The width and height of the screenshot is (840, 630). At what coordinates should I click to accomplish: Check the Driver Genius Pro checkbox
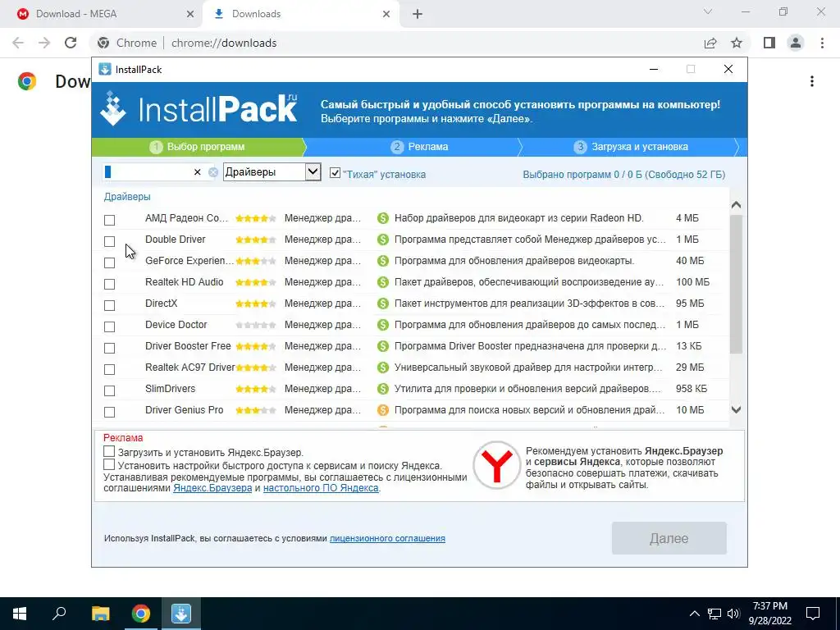[x=109, y=412]
